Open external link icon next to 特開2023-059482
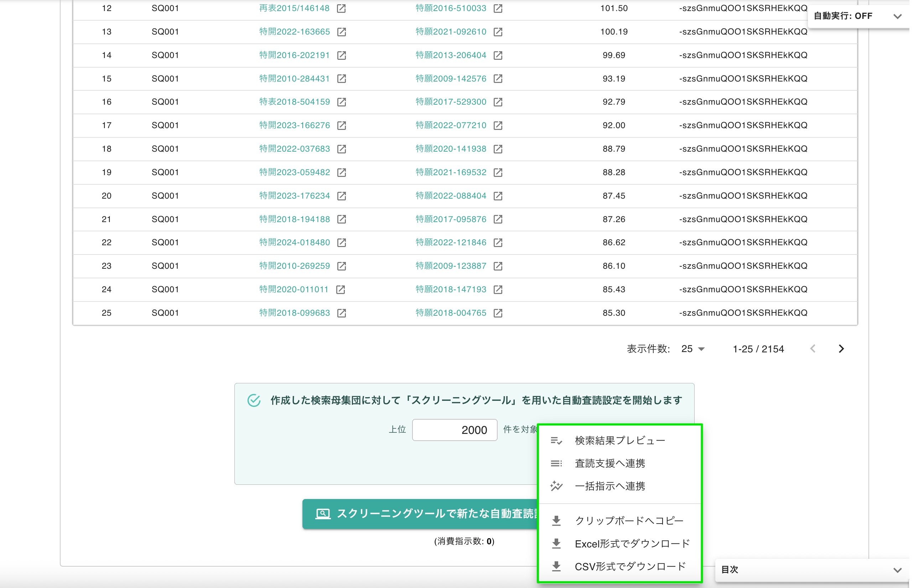This screenshot has height=588, width=924. coord(342,173)
